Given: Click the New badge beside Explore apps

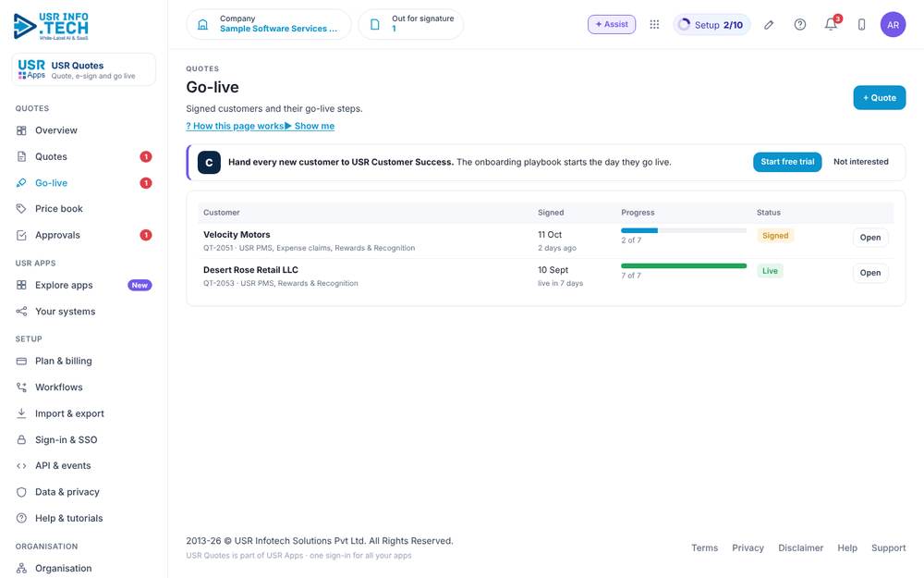Looking at the screenshot, I should pyautogui.click(x=140, y=285).
